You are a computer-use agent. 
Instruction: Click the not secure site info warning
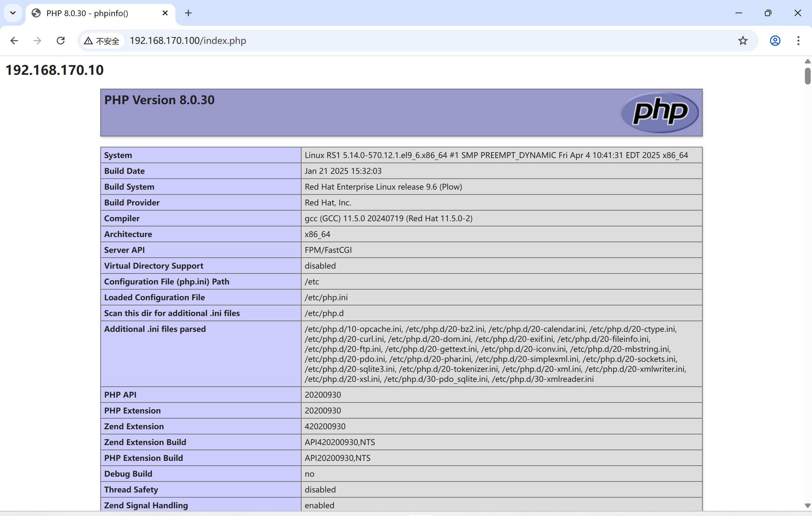[x=102, y=41]
